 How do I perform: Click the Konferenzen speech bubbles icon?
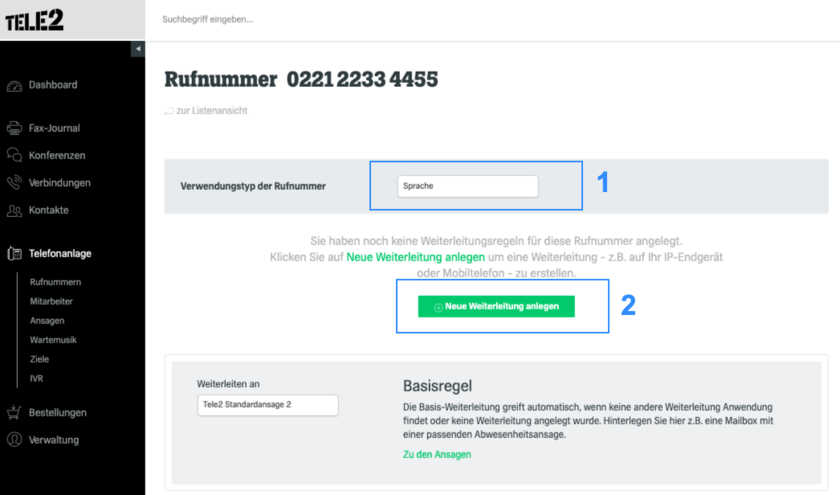click(14, 155)
